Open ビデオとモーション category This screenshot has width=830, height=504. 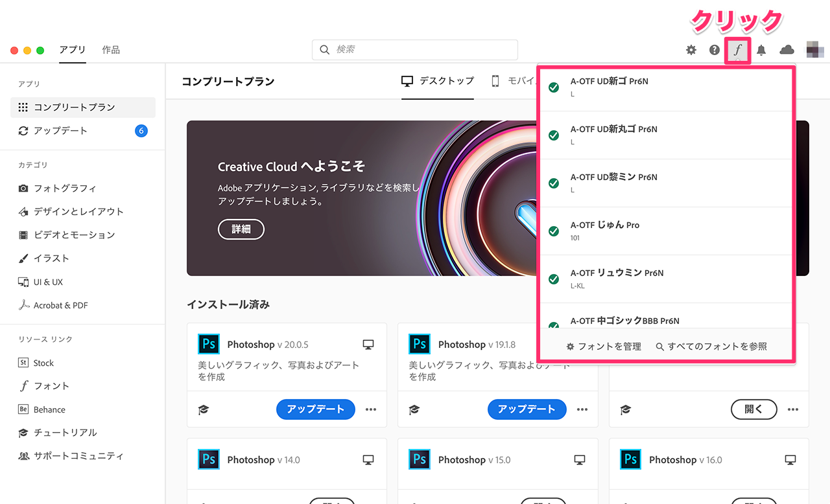coord(67,235)
